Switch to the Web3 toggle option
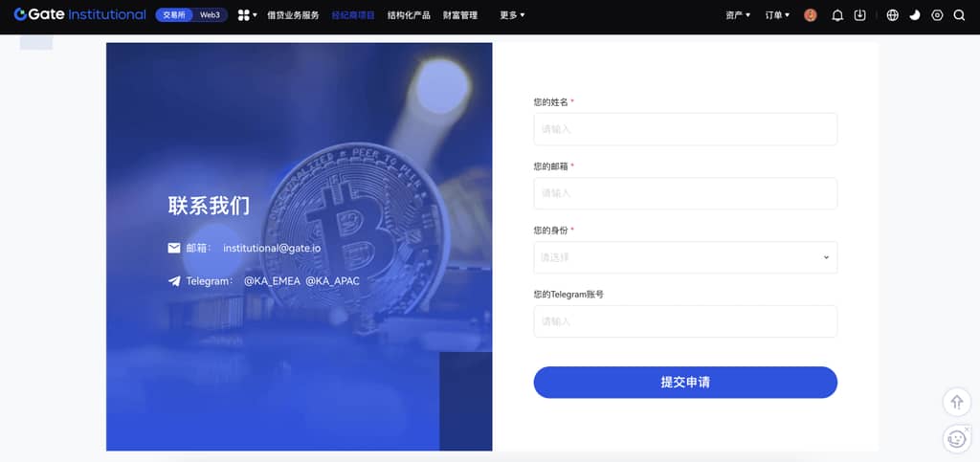Viewport: 980px width, 462px height. tap(210, 15)
